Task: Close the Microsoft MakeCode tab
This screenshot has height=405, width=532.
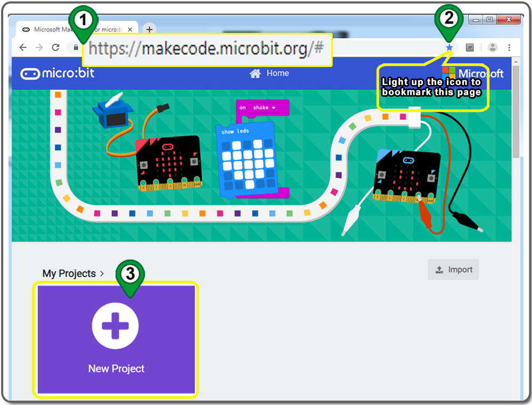Action: tap(130, 29)
